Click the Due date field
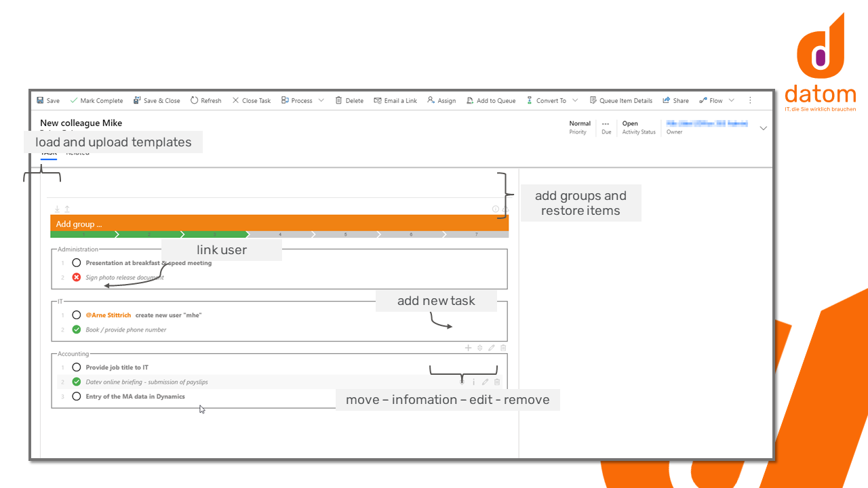This screenshot has height=488, width=868. click(x=606, y=127)
